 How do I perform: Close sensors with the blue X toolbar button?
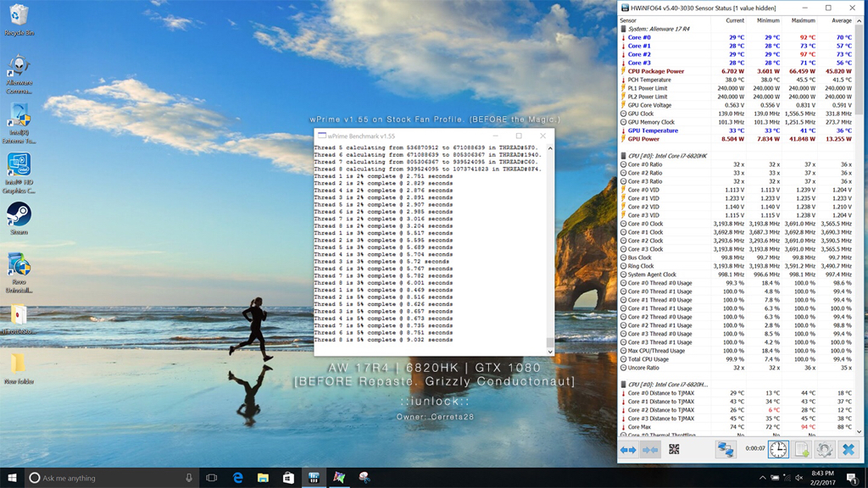click(x=848, y=449)
